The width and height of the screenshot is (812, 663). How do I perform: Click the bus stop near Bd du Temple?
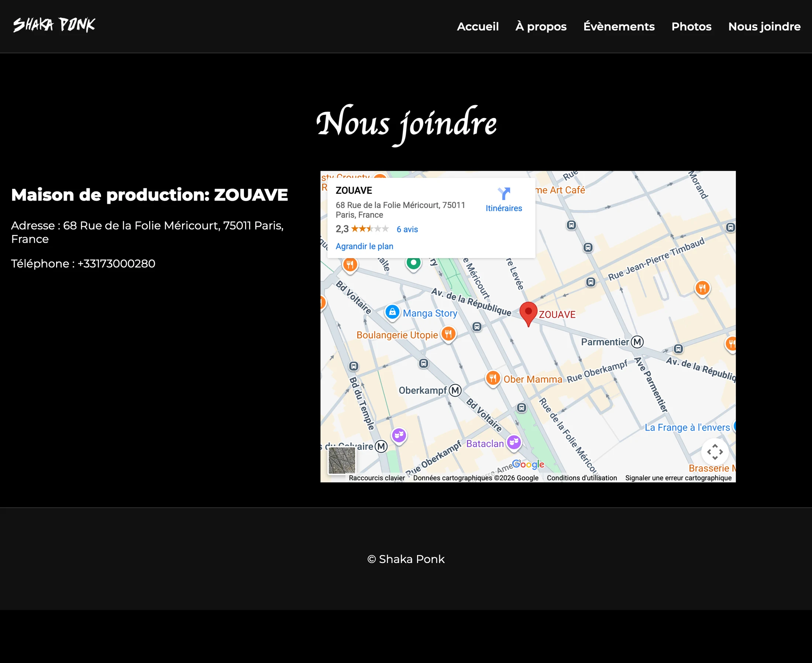(354, 366)
